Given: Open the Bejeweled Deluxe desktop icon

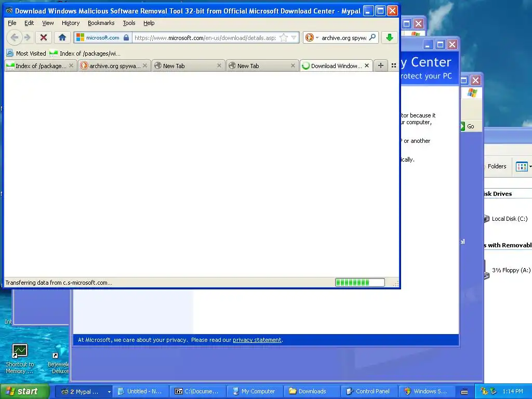Looking at the screenshot, I should click(x=58, y=358).
